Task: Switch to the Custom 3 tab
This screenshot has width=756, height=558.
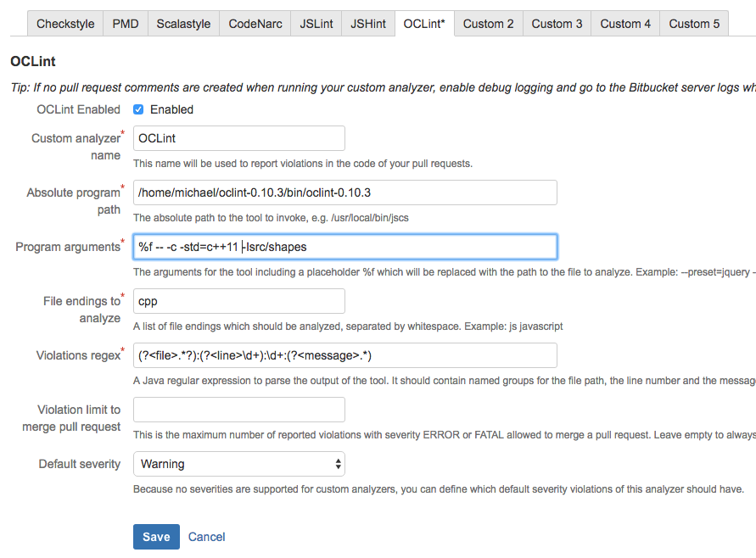Action: (x=557, y=24)
